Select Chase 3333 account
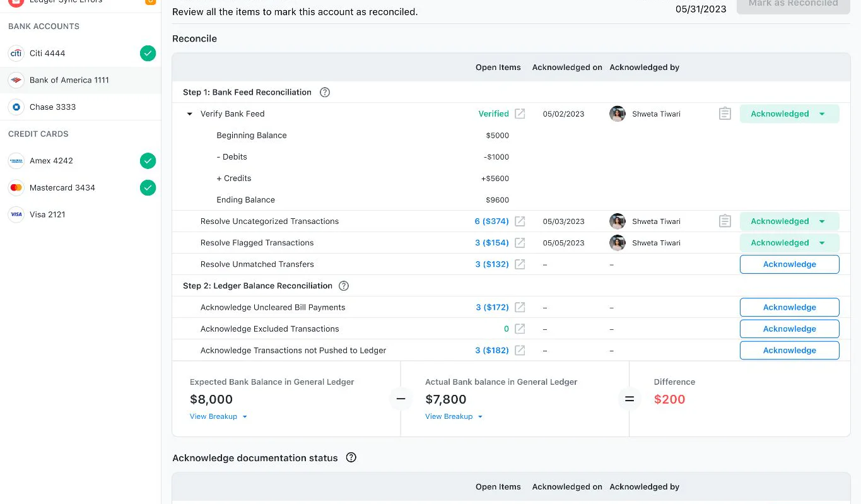 point(81,107)
